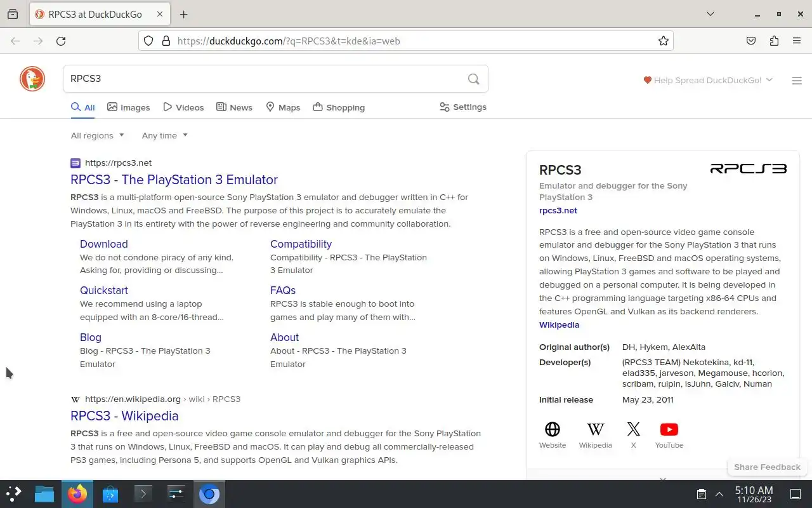812x508 pixels.
Task: Open the Download sitelink
Action: (x=104, y=244)
